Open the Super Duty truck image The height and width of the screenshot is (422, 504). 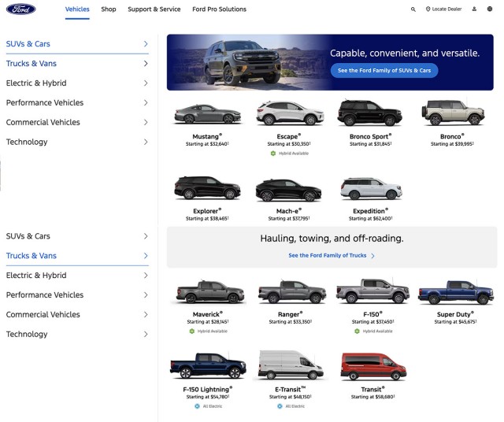click(x=456, y=292)
